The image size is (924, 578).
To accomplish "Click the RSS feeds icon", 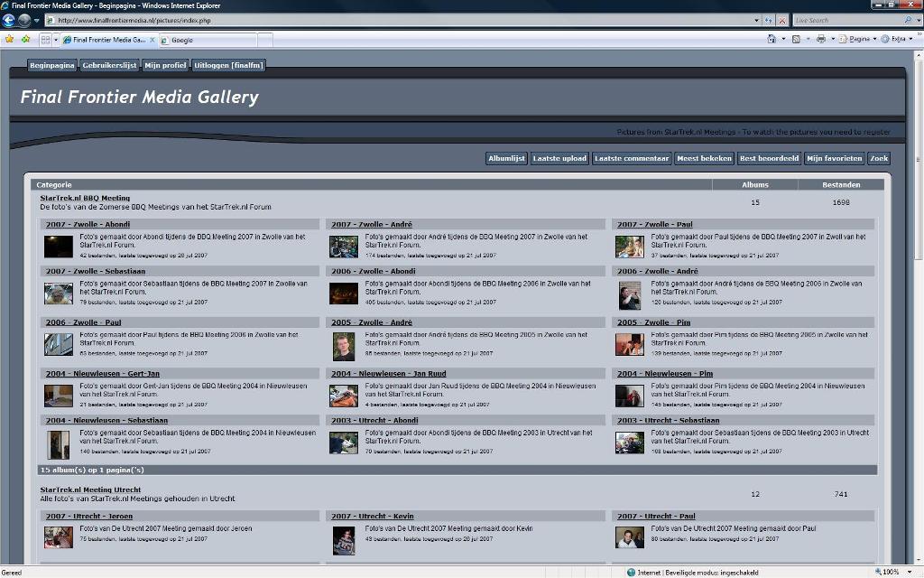I will pyautogui.click(x=796, y=39).
